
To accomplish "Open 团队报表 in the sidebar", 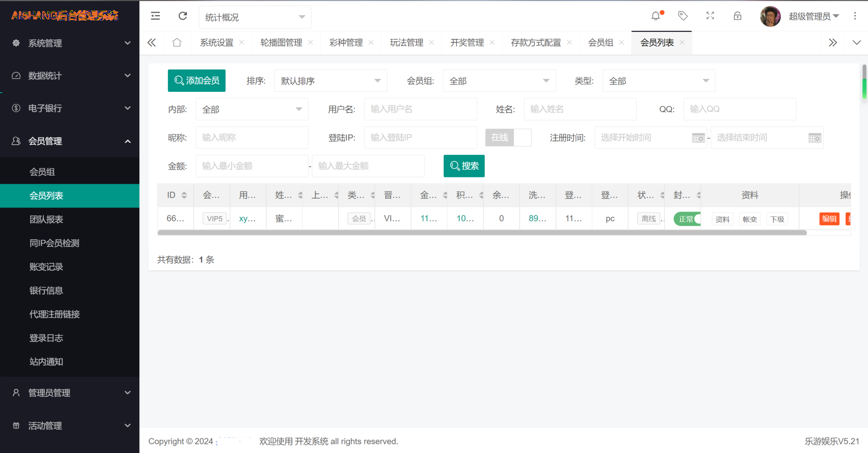I will [46, 219].
